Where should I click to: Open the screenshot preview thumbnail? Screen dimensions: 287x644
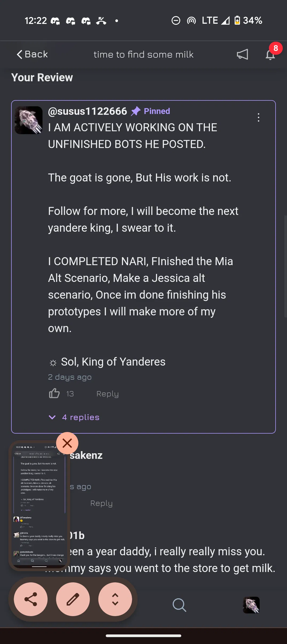click(x=39, y=505)
